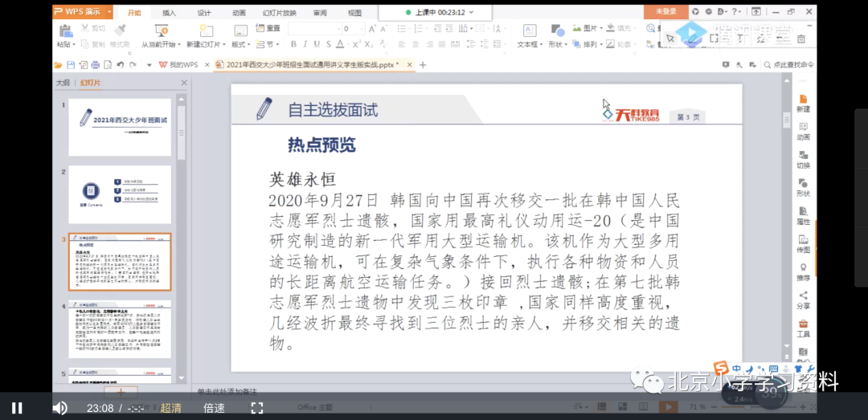This screenshot has width=868, height=420.
Task: Click the Layout (版式) icon
Action: 241,31
